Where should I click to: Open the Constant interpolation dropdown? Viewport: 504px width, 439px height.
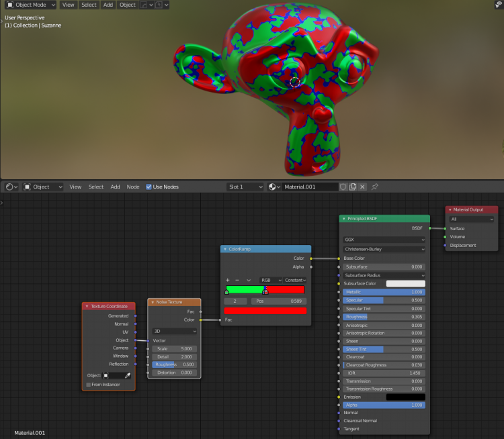294,280
